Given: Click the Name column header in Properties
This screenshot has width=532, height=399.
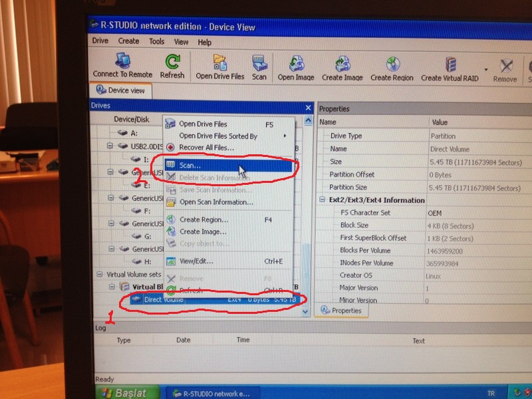Looking at the screenshot, I should pyautogui.click(x=373, y=122).
